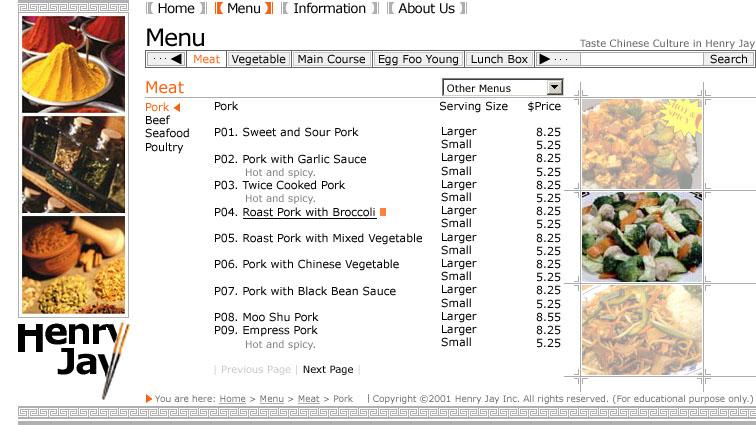
Task: Switch to the Lunch Box tab
Action: pyautogui.click(x=499, y=59)
